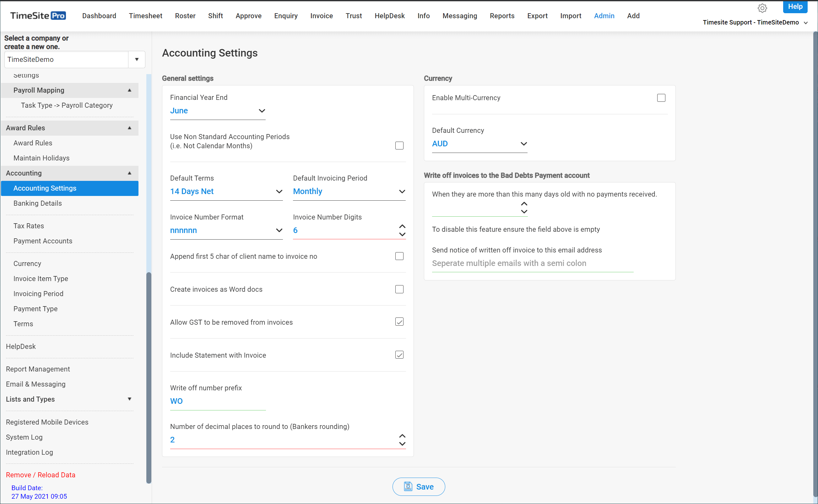
Task: Open Payment Type in sidebar
Action: pos(35,309)
